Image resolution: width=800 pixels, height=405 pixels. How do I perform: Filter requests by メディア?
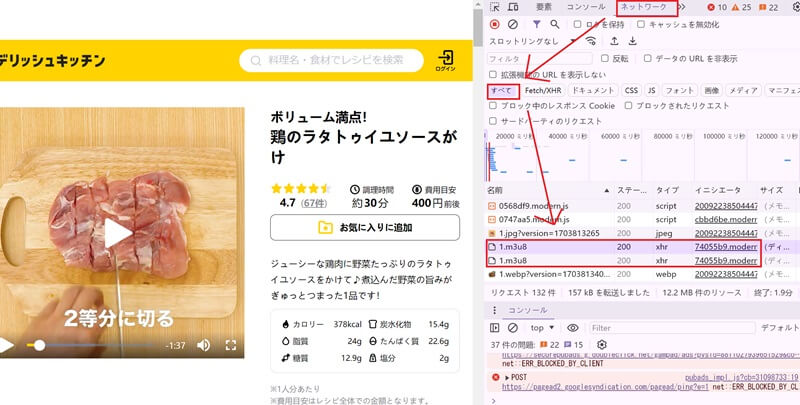click(x=743, y=90)
